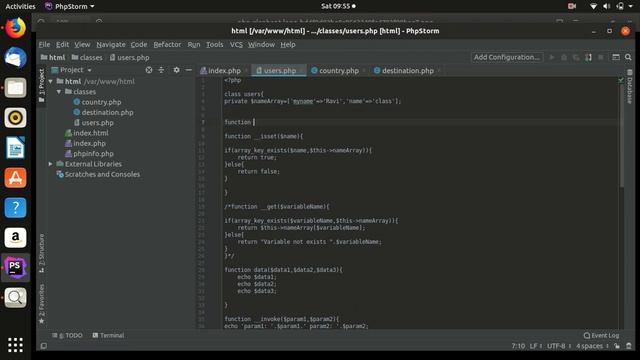The image size is (640, 360).
Task: Click Add Configuration button
Action: 507,58
